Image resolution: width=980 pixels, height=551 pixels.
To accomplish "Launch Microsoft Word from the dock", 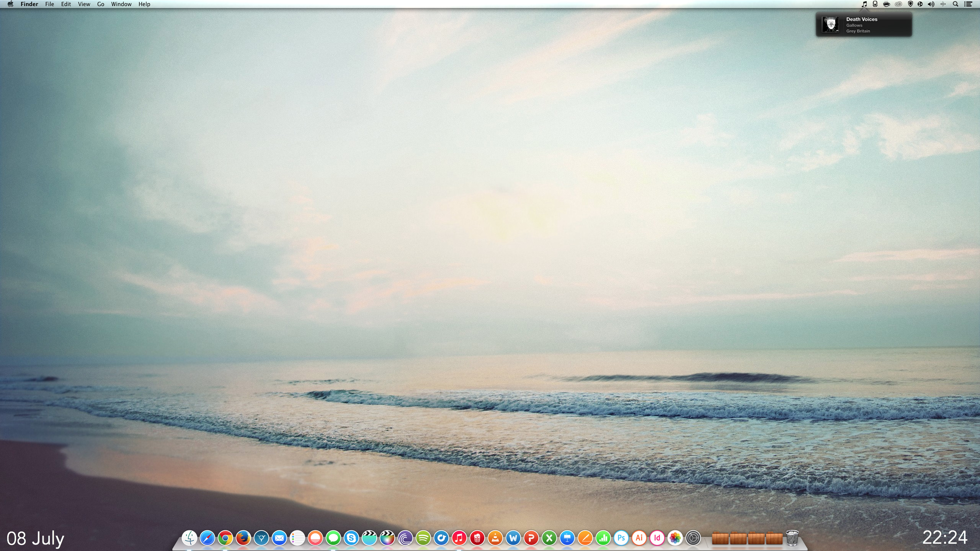I will tap(513, 538).
